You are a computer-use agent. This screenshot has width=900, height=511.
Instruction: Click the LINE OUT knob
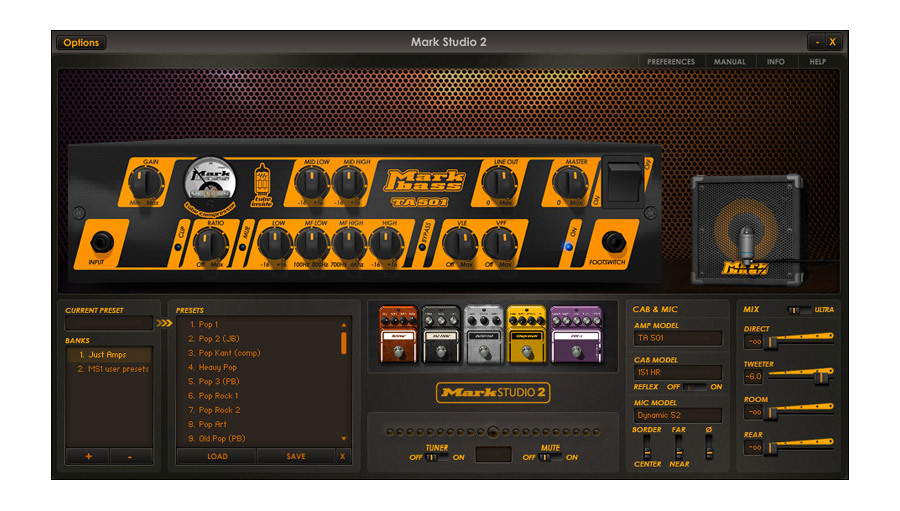499,183
